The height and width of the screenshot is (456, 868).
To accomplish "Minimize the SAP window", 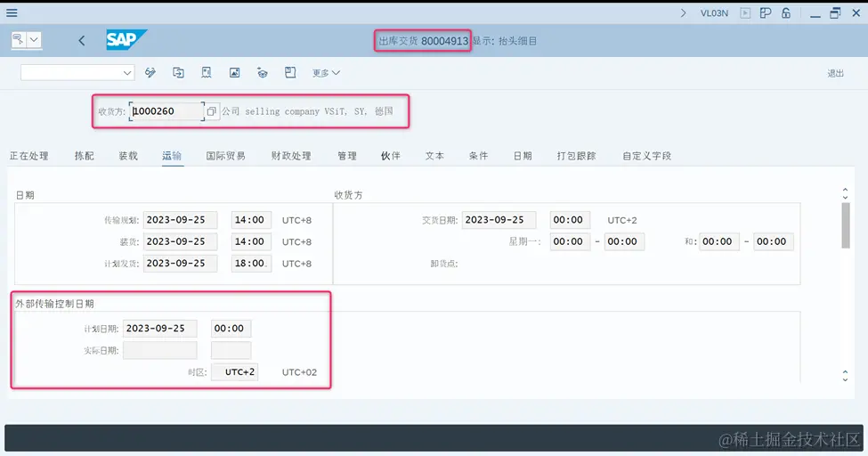I will [815, 14].
